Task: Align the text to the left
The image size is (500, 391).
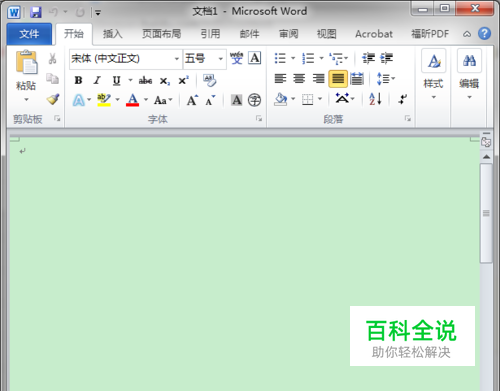Action: (x=280, y=79)
